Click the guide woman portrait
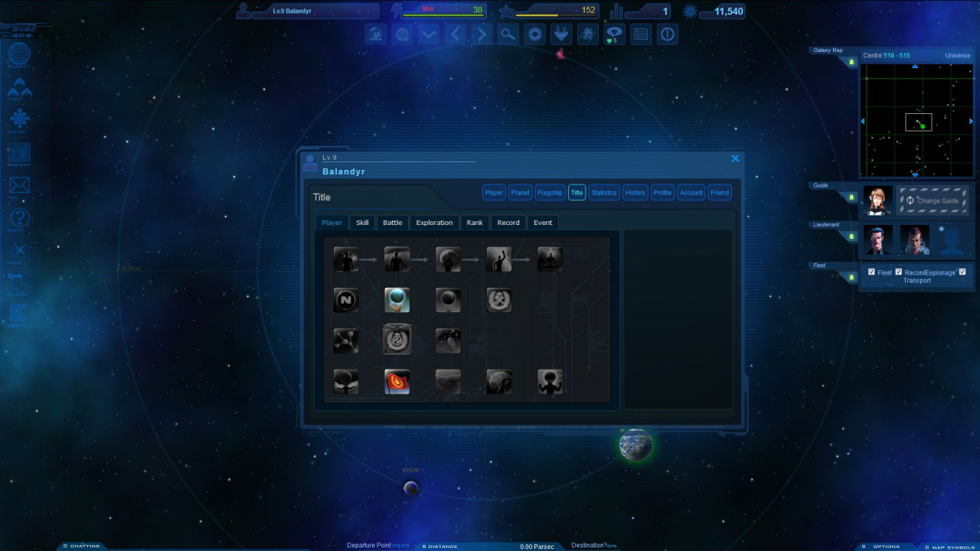The image size is (980, 551). [877, 201]
